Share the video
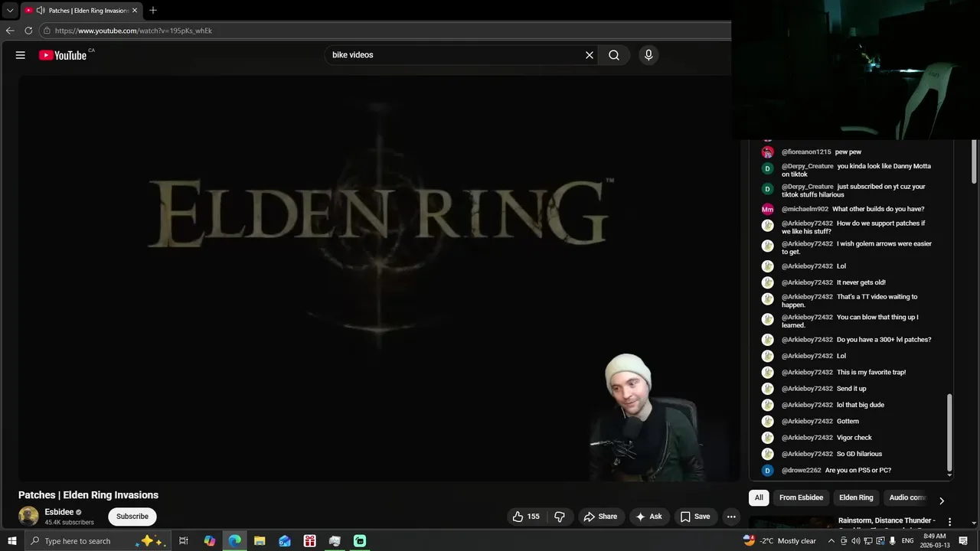The height and width of the screenshot is (551, 980). pos(600,517)
